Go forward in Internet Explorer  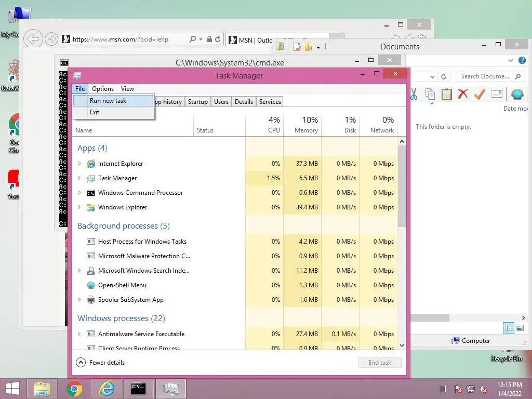coord(51,39)
